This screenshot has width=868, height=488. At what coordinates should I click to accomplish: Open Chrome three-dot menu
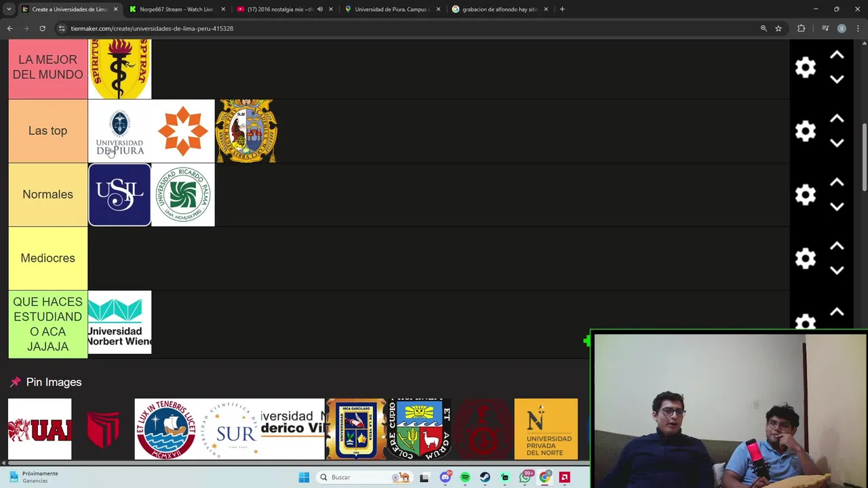click(x=859, y=28)
